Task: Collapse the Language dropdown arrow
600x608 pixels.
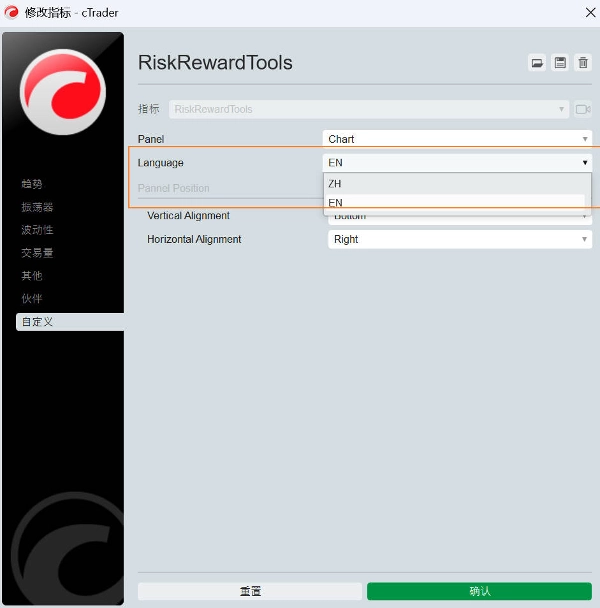Action: click(x=584, y=162)
